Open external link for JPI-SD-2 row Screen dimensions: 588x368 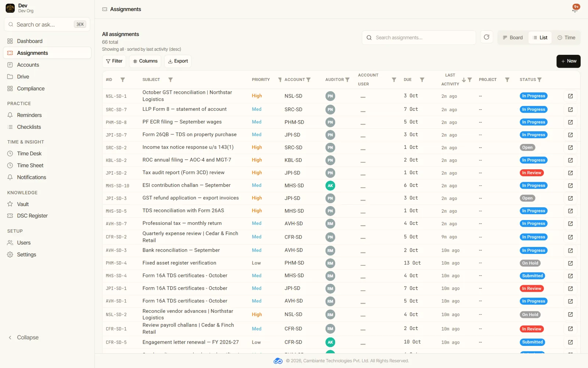tap(570, 173)
